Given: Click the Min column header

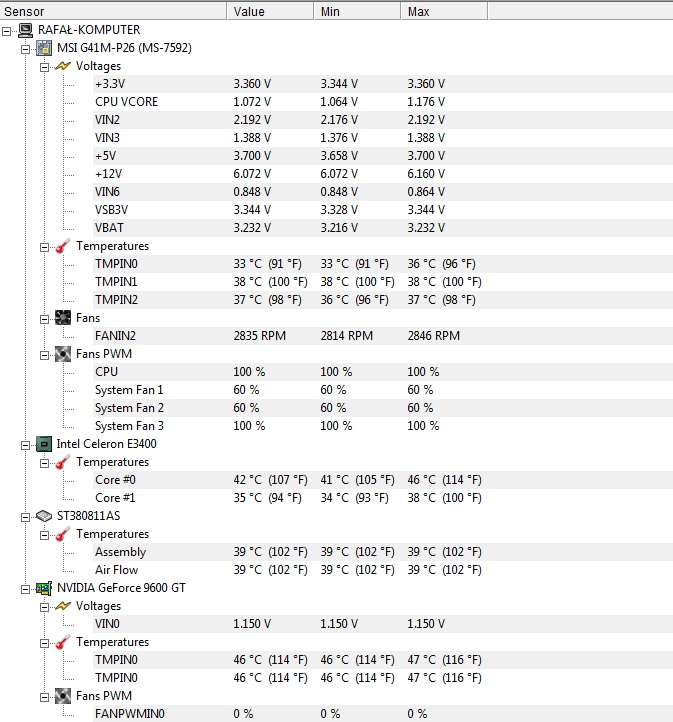Looking at the screenshot, I should tap(358, 11).
